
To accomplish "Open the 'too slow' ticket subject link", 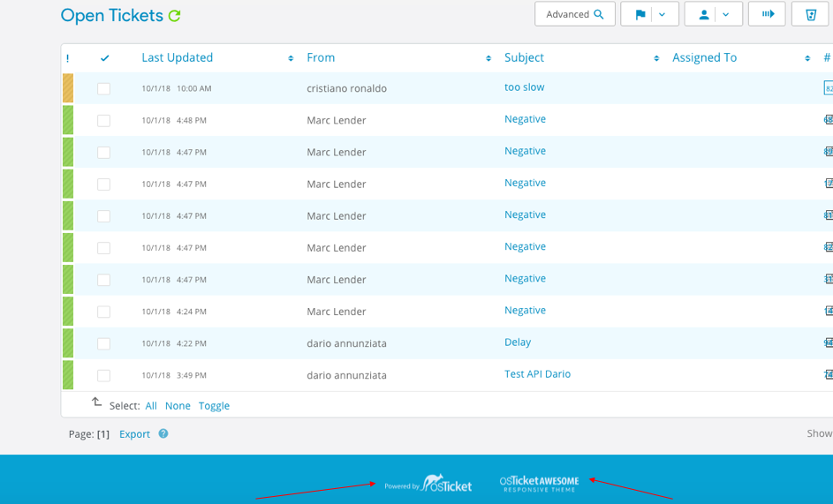I will point(524,87).
